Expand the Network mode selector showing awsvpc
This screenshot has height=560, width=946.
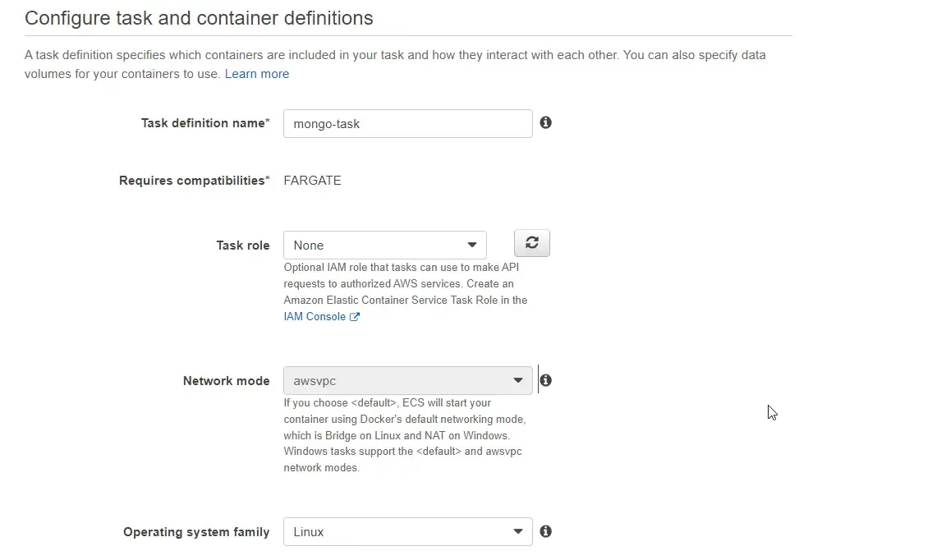[x=408, y=380]
